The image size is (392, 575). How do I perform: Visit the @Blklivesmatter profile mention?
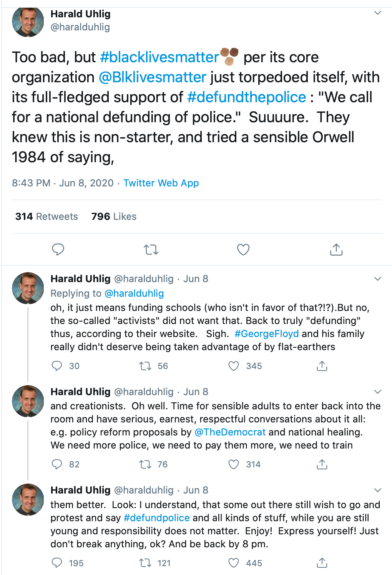[x=153, y=77]
